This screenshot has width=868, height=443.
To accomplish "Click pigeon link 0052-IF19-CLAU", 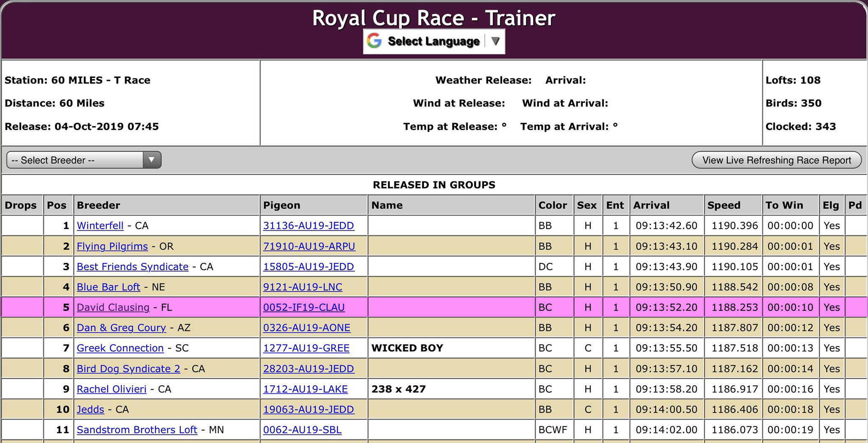I will 303,307.
